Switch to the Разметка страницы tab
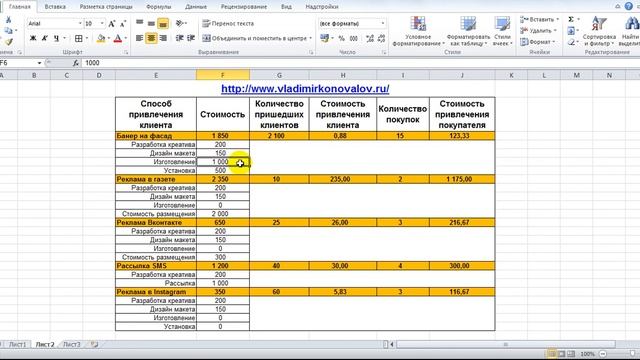Screen dimensions: 640x360 [106, 7]
